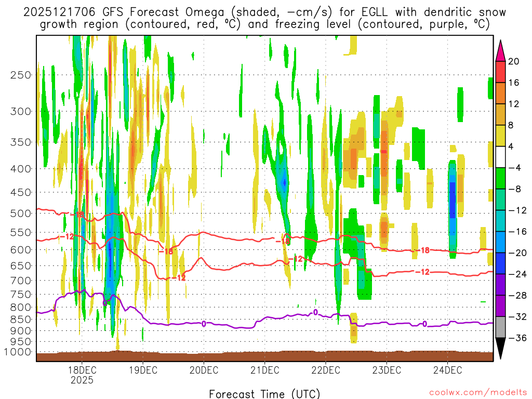Click the white colorbar swatch between -4 and 4

point(500,157)
